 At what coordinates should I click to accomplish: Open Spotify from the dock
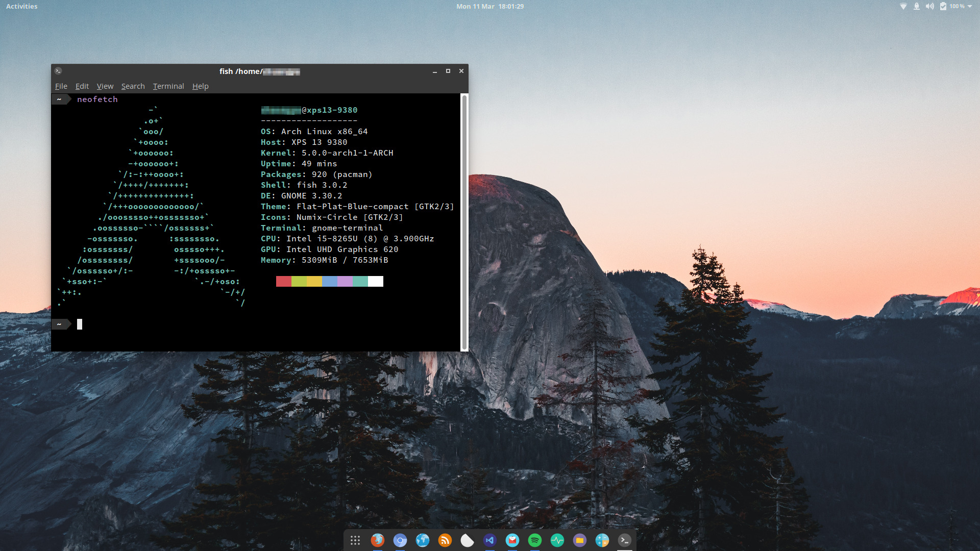point(535,540)
